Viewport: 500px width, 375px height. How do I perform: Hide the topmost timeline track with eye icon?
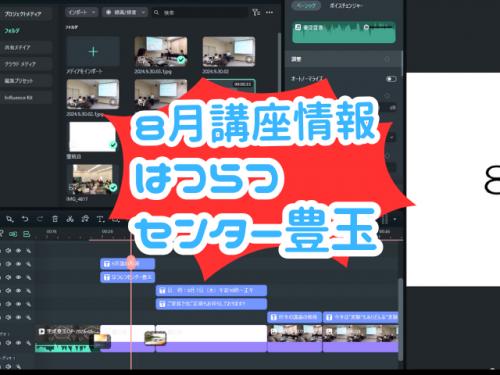18,250
